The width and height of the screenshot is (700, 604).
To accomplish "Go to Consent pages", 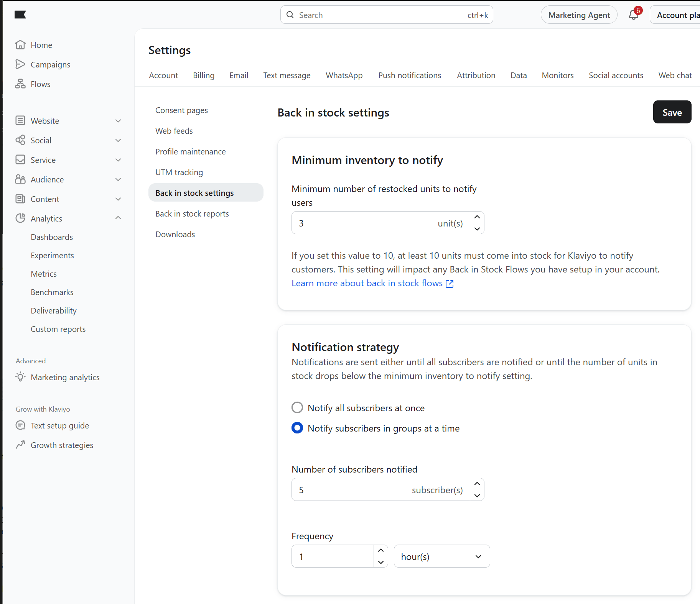I will pos(181,110).
